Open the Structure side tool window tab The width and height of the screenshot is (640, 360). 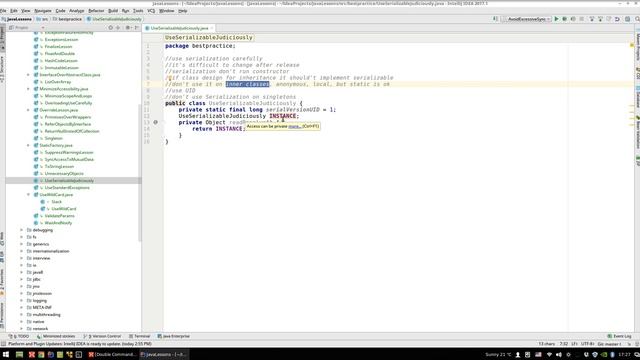[x=2, y=69]
